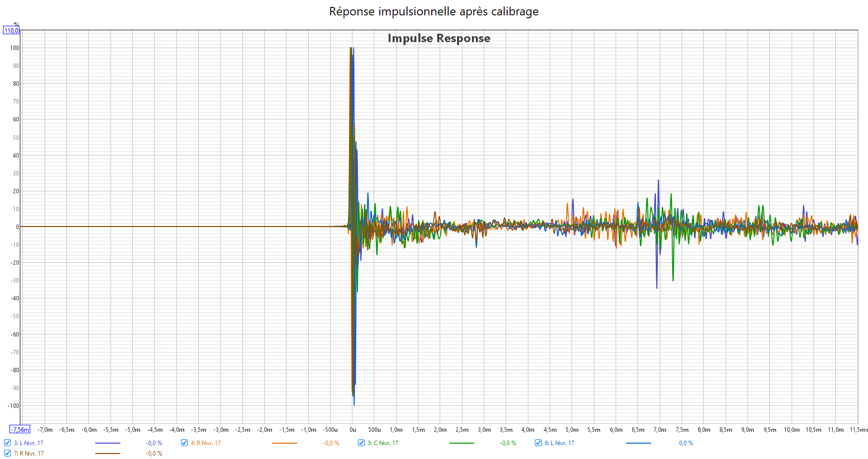This screenshot has width=868, height=459.
Task: Click the green line swatch for trace 5
Action: click(x=462, y=443)
